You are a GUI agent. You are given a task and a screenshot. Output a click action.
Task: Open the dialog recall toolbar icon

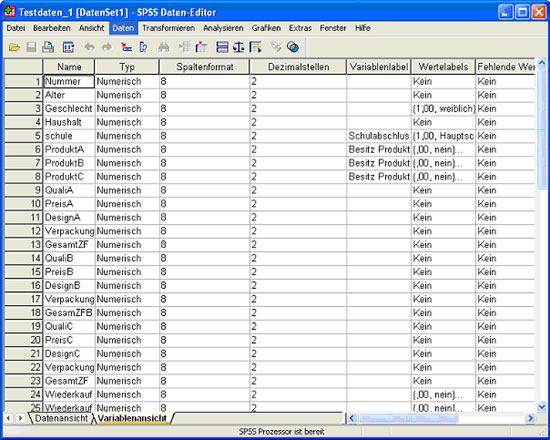68,47
